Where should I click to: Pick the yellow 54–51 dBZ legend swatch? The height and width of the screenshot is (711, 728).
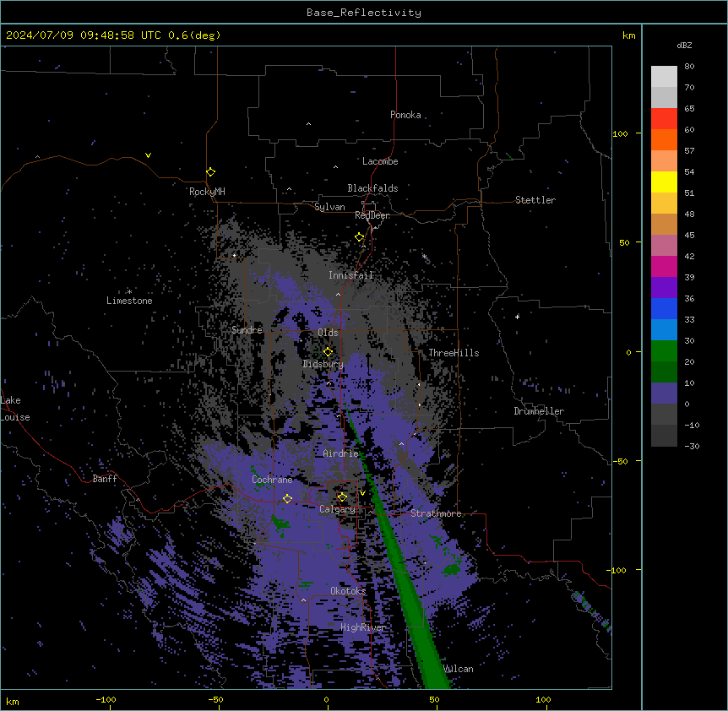(664, 182)
